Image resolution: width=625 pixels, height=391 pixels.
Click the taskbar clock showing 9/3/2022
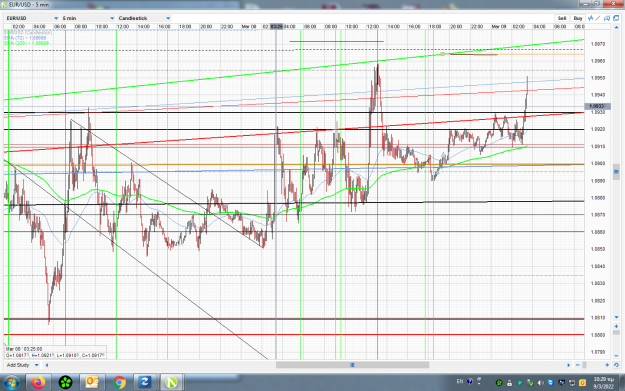pos(603,383)
